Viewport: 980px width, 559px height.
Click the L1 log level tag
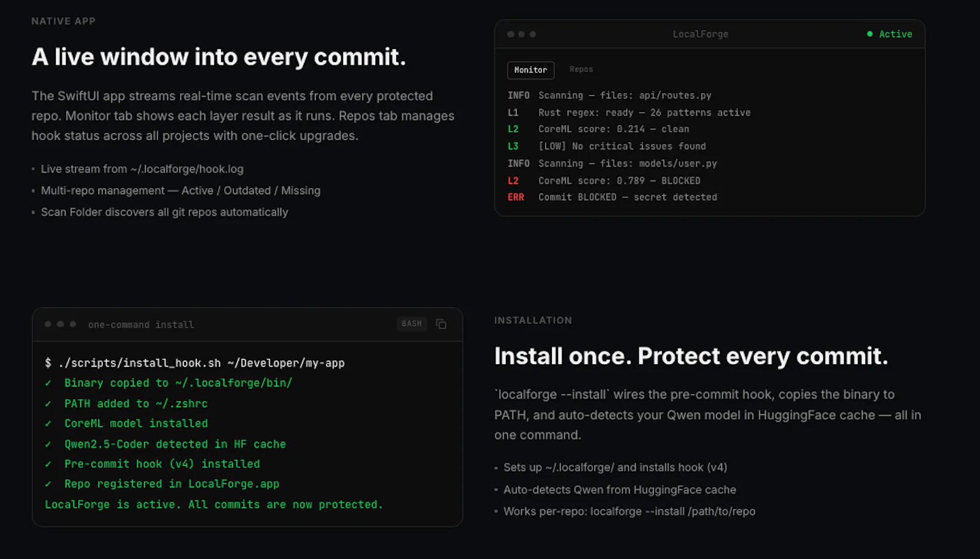coord(513,113)
